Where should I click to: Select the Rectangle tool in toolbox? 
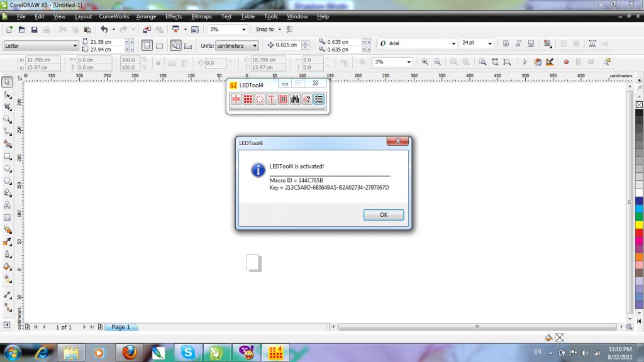[x=7, y=156]
